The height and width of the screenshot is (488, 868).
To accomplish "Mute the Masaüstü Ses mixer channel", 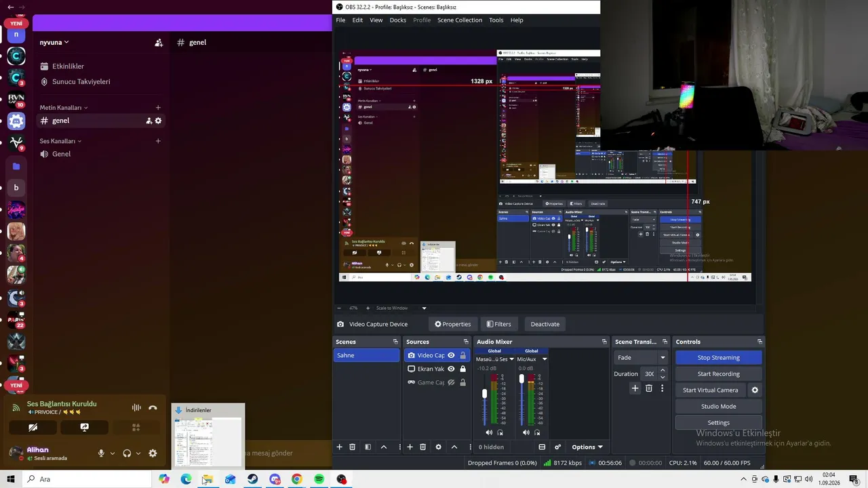I will tap(490, 432).
